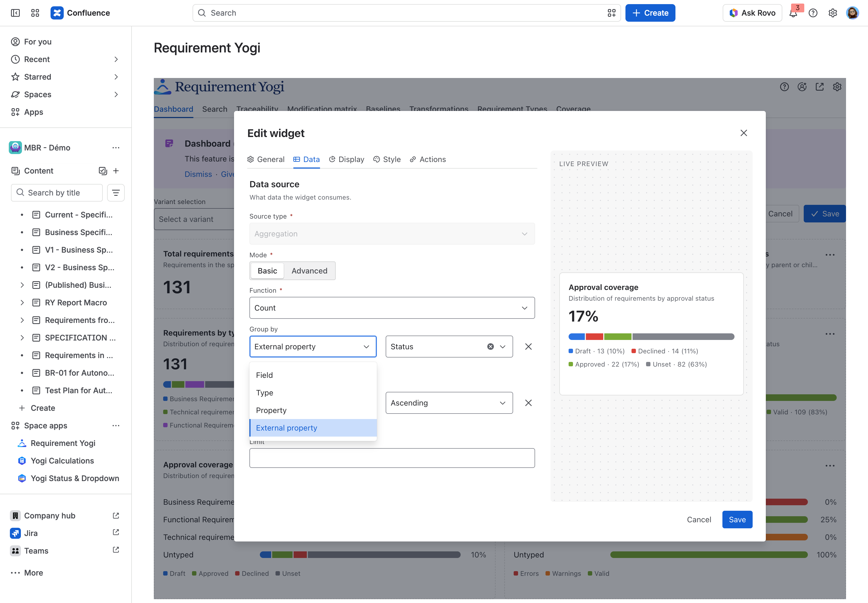Click Save in the Edit widget dialog
The image size is (868, 603).
[737, 520]
